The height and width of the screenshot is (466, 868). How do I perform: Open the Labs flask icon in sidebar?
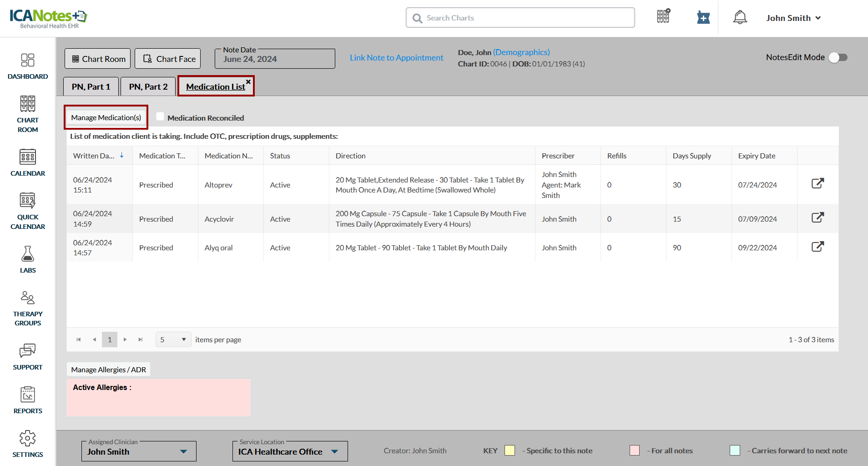point(28,254)
